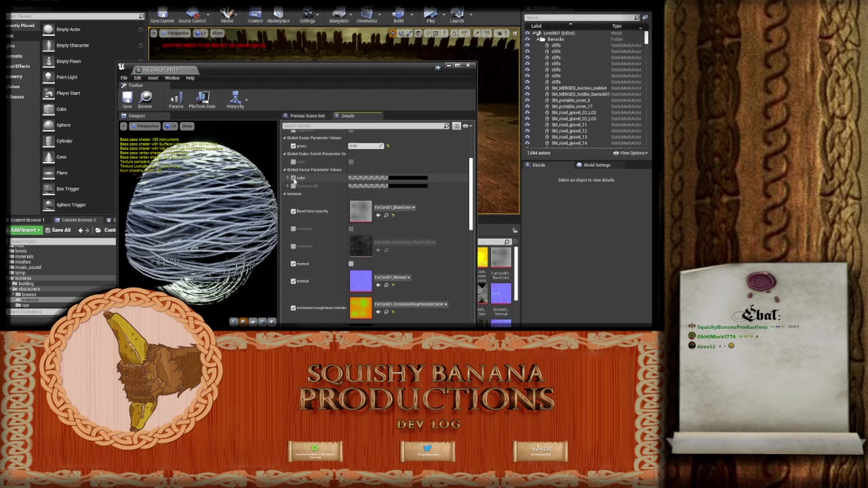
Task: Toggle visibility eye for SM_portable_cover_9
Action: point(528,100)
